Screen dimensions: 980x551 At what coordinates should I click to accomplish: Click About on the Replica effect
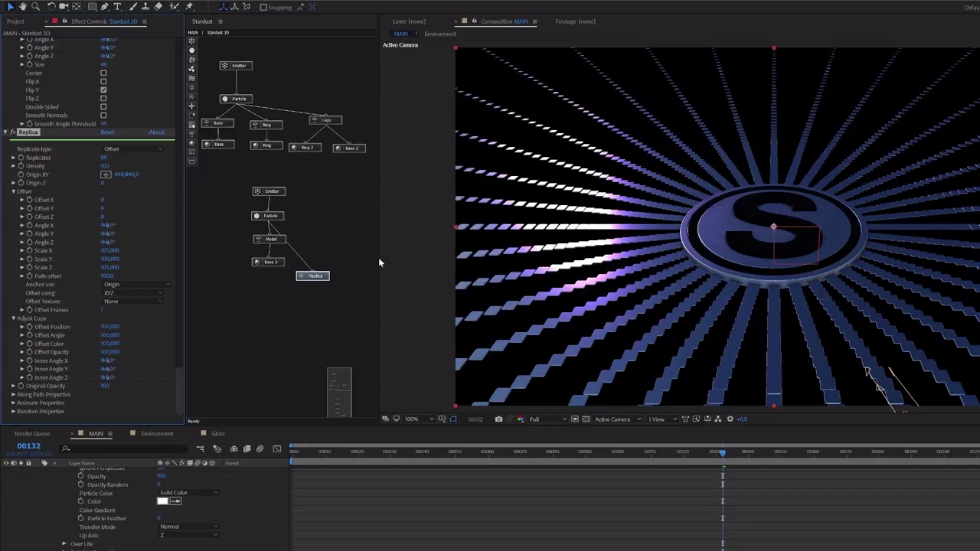point(156,132)
